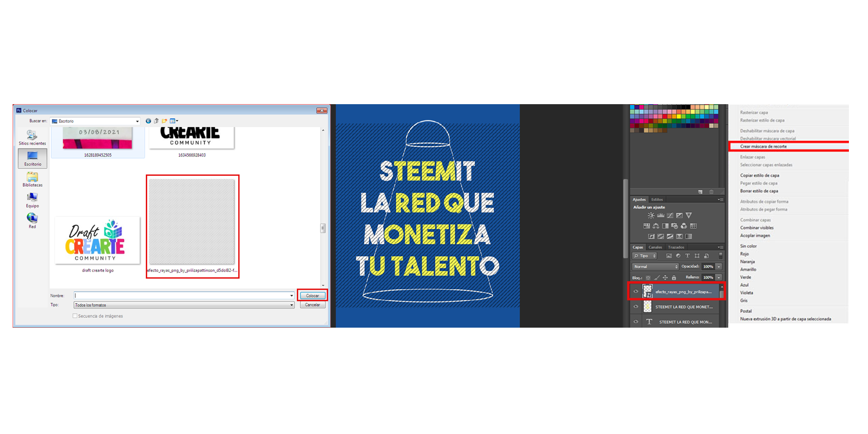Hide the STEEMIT LA RED QUE MON... text layer

pyautogui.click(x=636, y=322)
